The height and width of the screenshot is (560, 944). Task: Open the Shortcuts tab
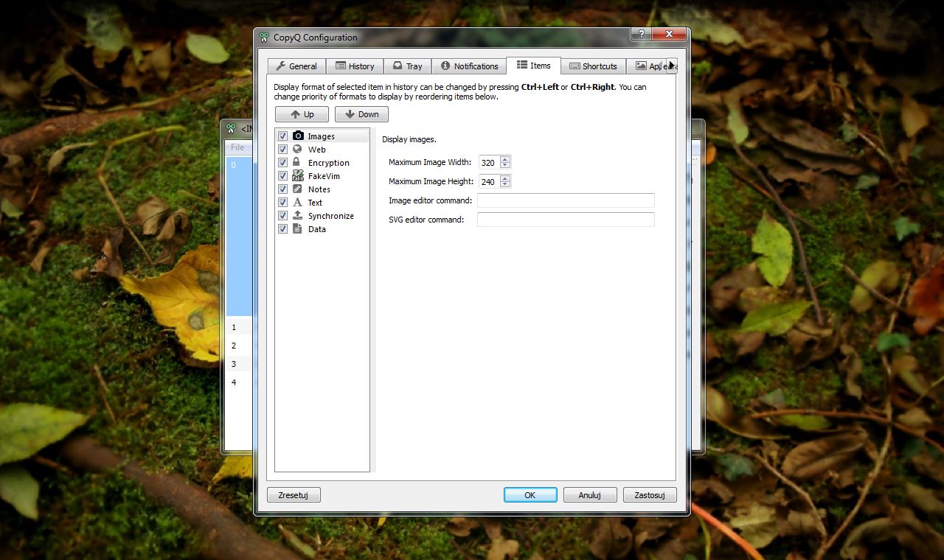(593, 66)
